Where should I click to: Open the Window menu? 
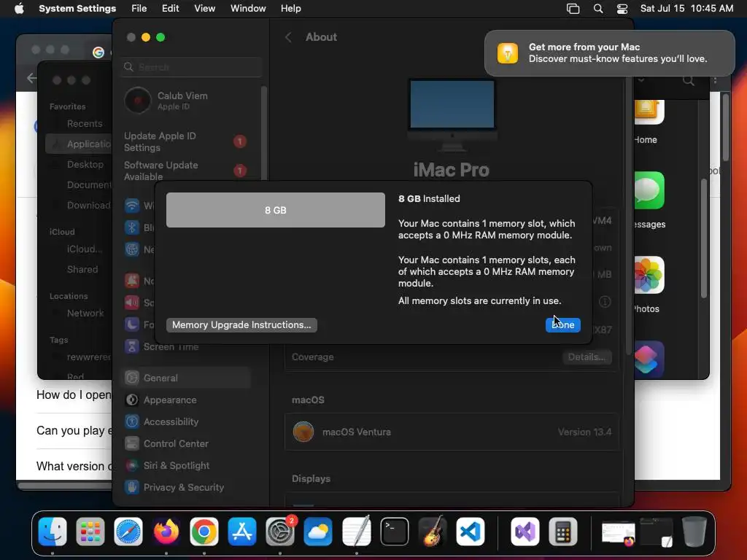(248, 9)
